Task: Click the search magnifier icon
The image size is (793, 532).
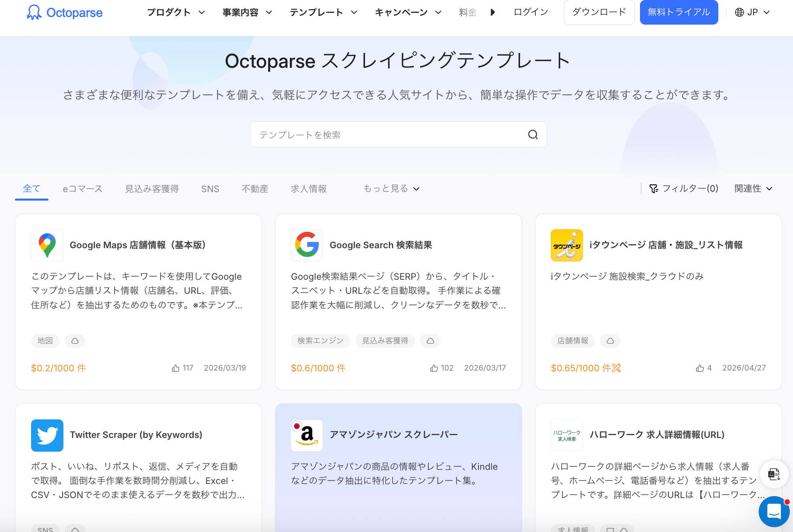Action: coord(533,135)
